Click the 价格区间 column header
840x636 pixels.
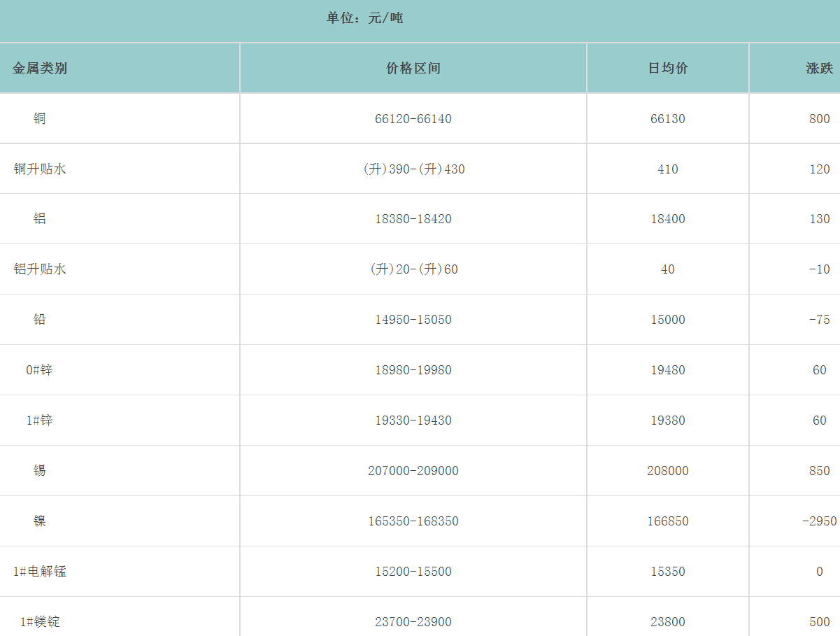[413, 69]
